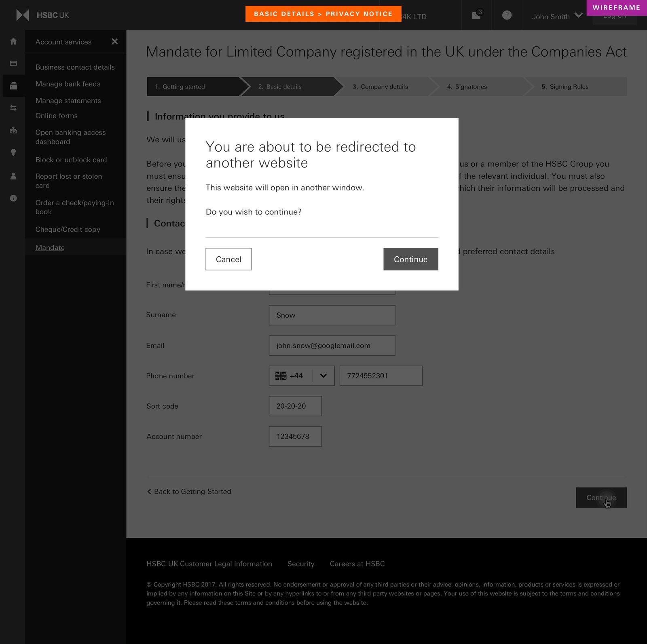Select Mandate in the sidebar menu
This screenshot has width=647, height=644.
(x=50, y=247)
